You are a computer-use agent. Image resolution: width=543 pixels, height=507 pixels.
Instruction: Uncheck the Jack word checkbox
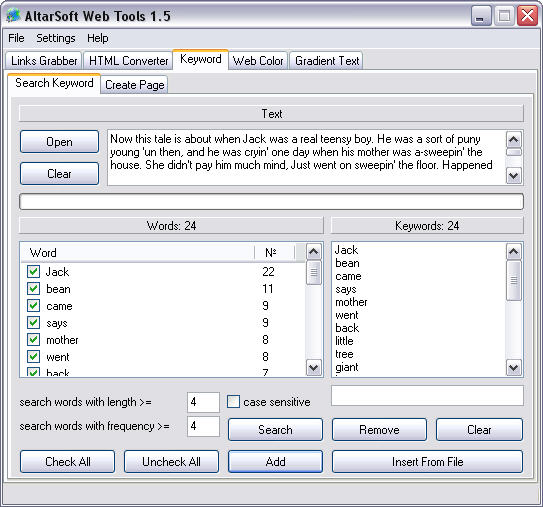coord(33,272)
